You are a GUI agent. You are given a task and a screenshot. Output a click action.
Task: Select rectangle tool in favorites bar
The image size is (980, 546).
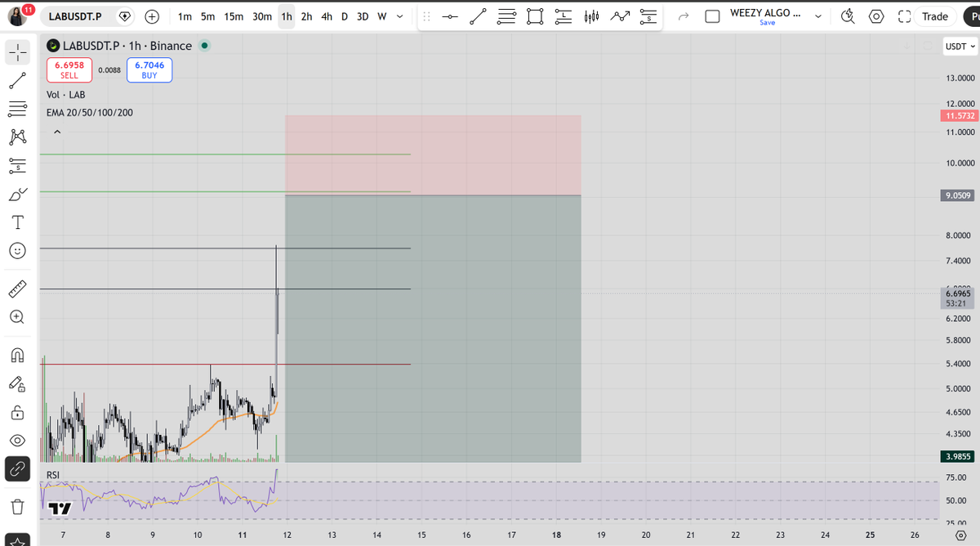point(535,16)
